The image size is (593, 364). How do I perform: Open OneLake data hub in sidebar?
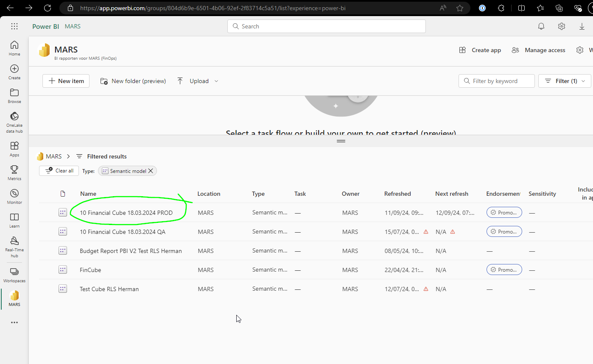point(14,122)
